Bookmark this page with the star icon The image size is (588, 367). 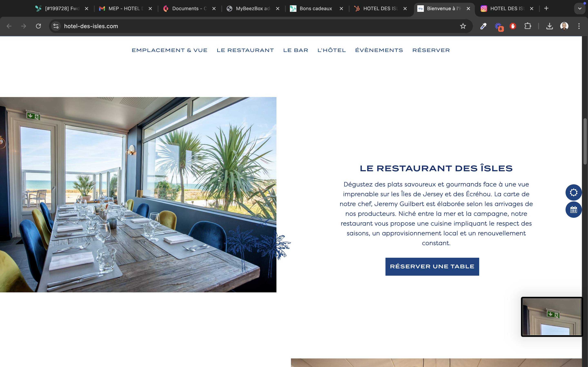463,26
